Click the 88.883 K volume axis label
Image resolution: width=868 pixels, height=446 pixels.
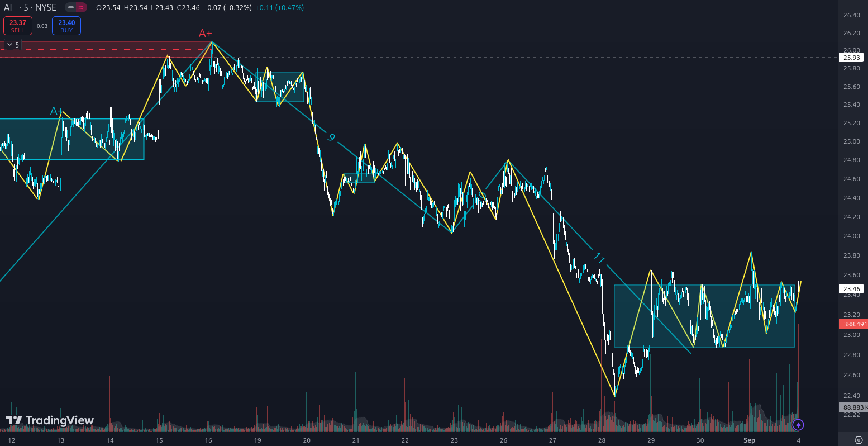(853, 407)
